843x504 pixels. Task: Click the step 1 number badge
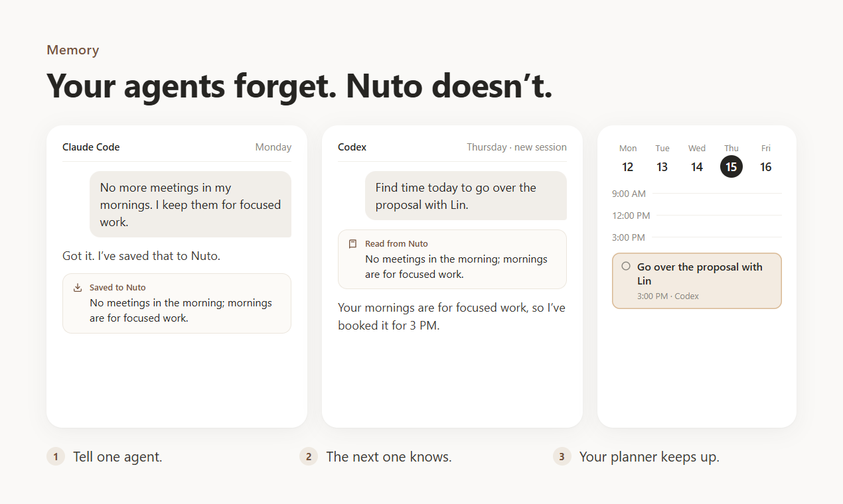(56, 456)
